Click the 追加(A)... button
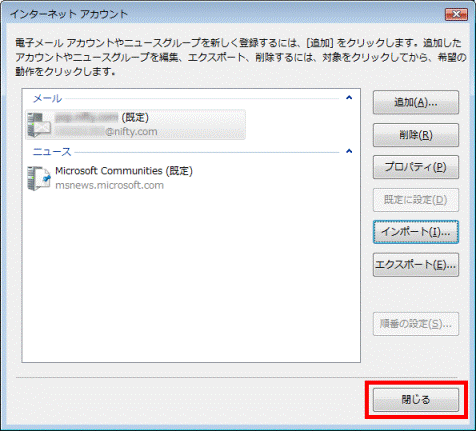 [416, 103]
